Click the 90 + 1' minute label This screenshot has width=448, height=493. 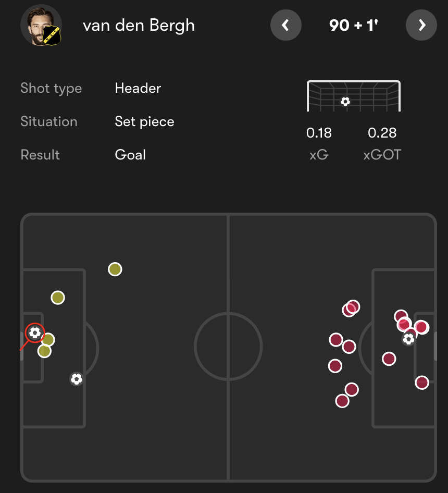tap(353, 25)
